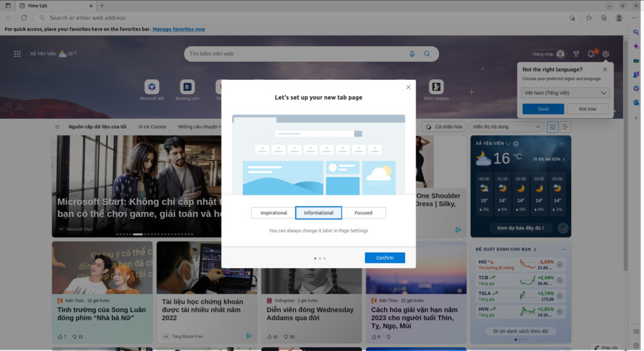Open the apps grid launcher icon
The height and width of the screenshot is (351, 644).
(x=18, y=54)
